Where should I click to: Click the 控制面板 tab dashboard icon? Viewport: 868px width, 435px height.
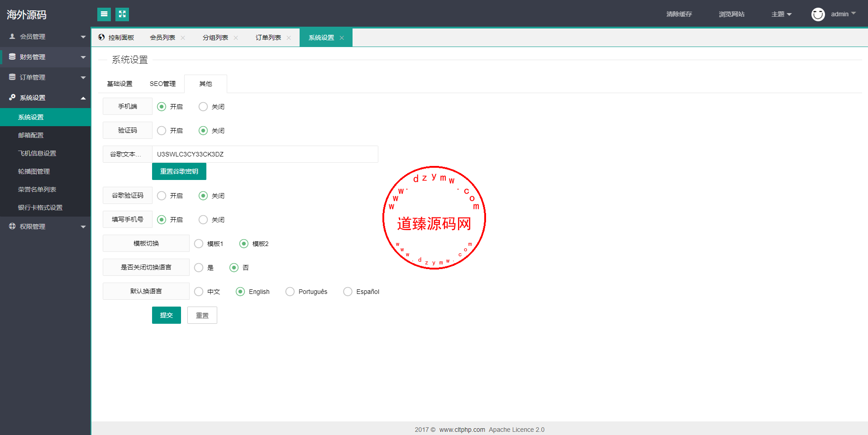coord(101,37)
